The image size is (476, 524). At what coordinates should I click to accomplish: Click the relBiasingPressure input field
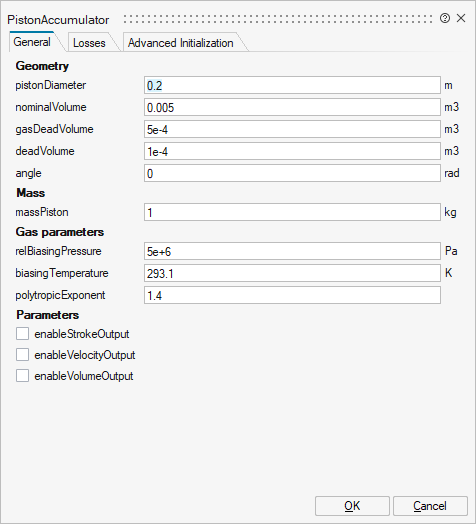(292, 251)
